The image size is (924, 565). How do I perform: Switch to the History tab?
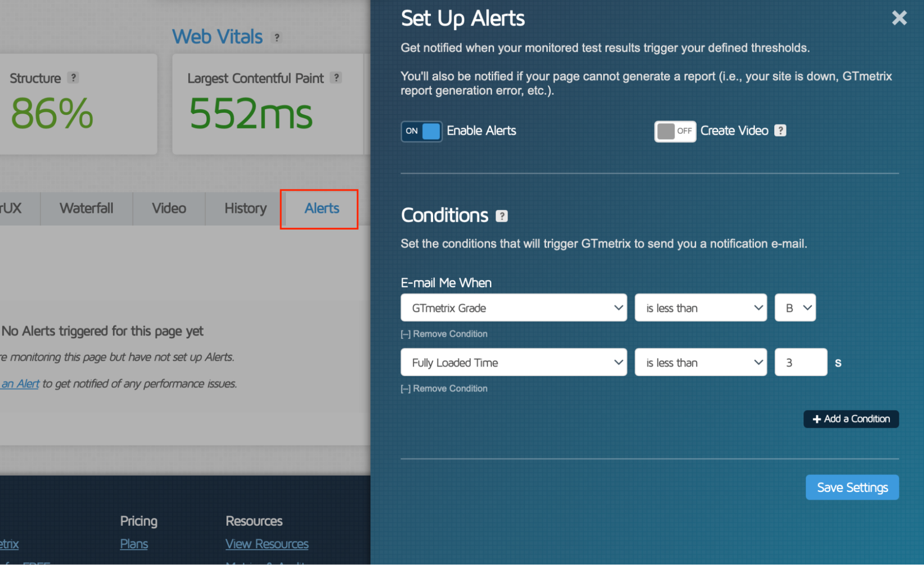tap(245, 208)
